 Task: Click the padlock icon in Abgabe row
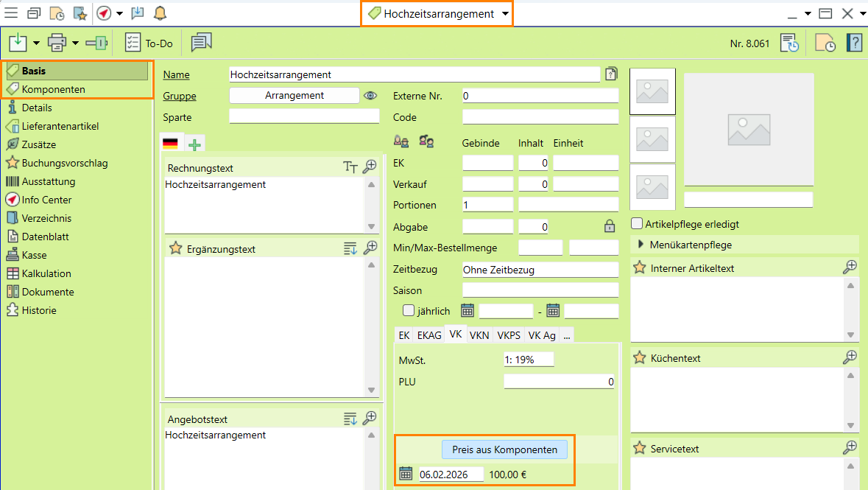609,226
